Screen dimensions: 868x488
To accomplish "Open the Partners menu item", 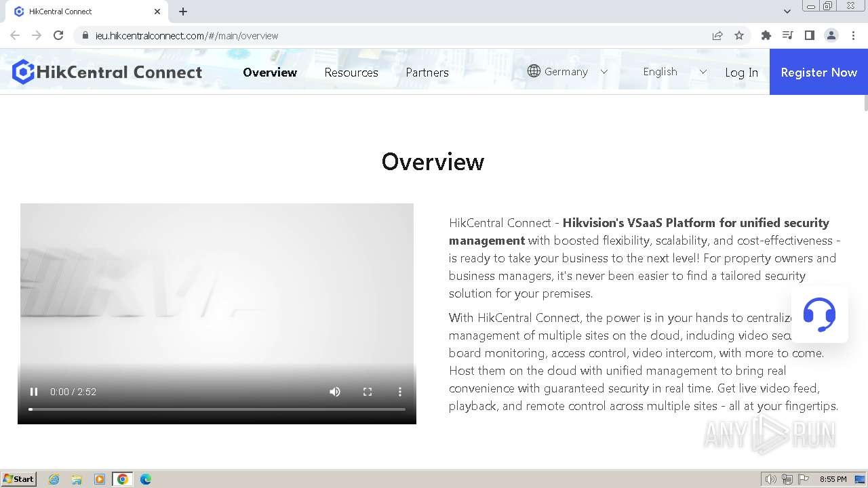I will (427, 73).
